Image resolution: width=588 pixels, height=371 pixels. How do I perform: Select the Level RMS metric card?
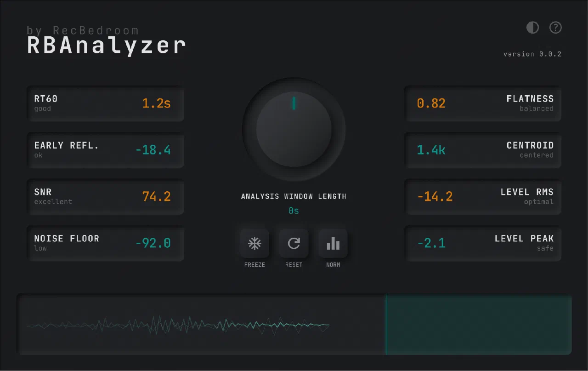click(483, 197)
